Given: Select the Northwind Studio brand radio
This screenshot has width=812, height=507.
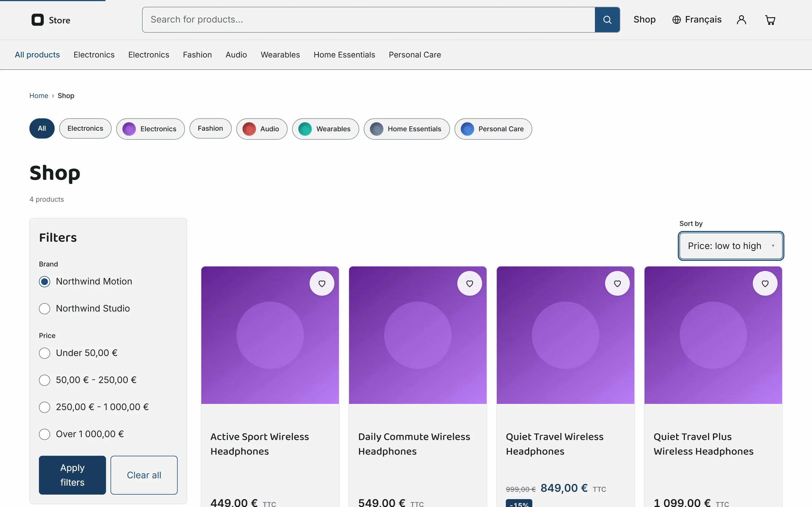Looking at the screenshot, I should 45,308.
